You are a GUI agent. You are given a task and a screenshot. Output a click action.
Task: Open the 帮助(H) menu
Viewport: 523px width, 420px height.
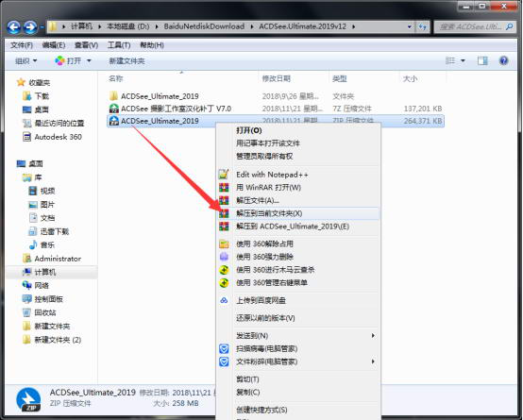click(152, 45)
